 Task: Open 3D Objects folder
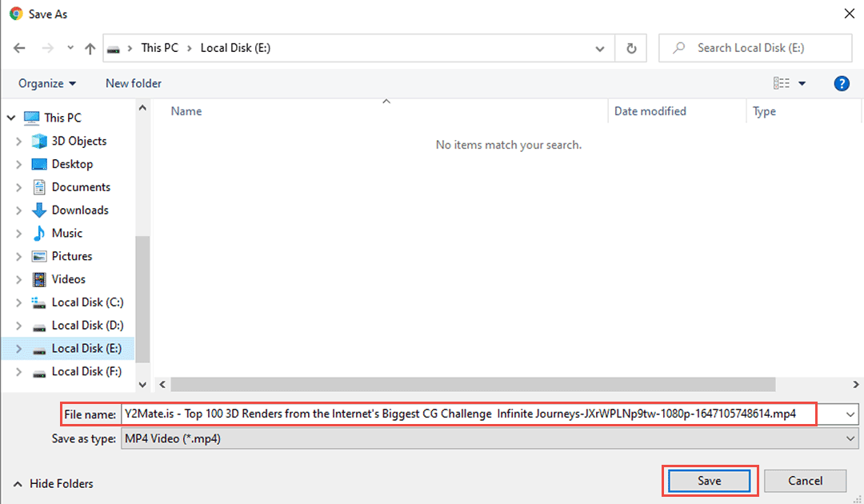(78, 141)
